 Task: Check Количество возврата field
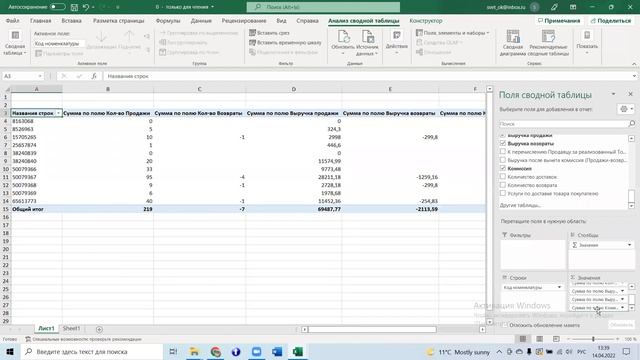(x=503, y=185)
